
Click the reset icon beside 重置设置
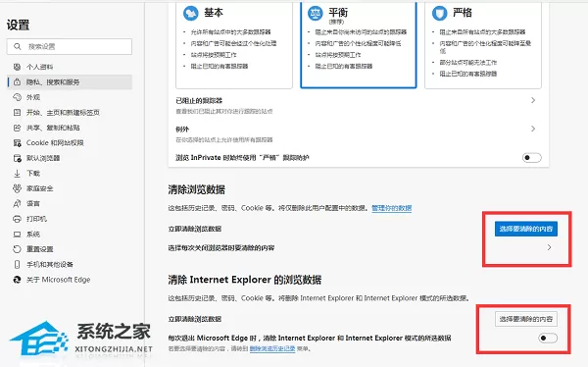(17, 249)
